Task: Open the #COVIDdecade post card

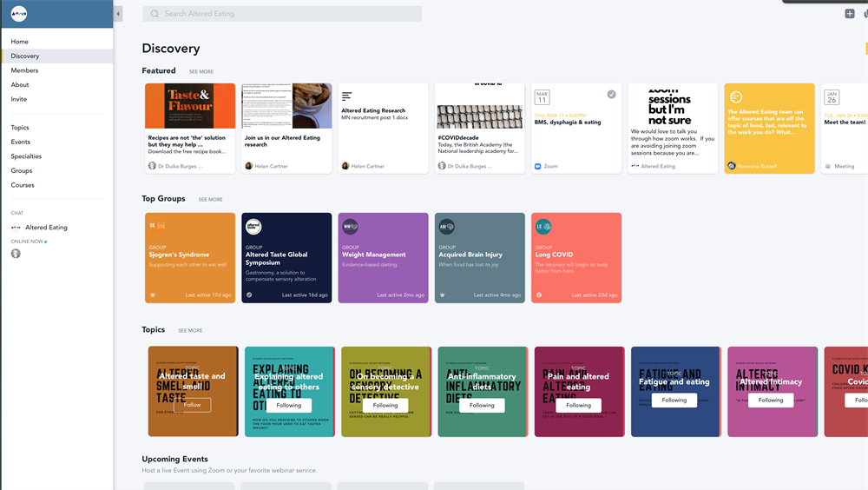Action: [x=479, y=128]
